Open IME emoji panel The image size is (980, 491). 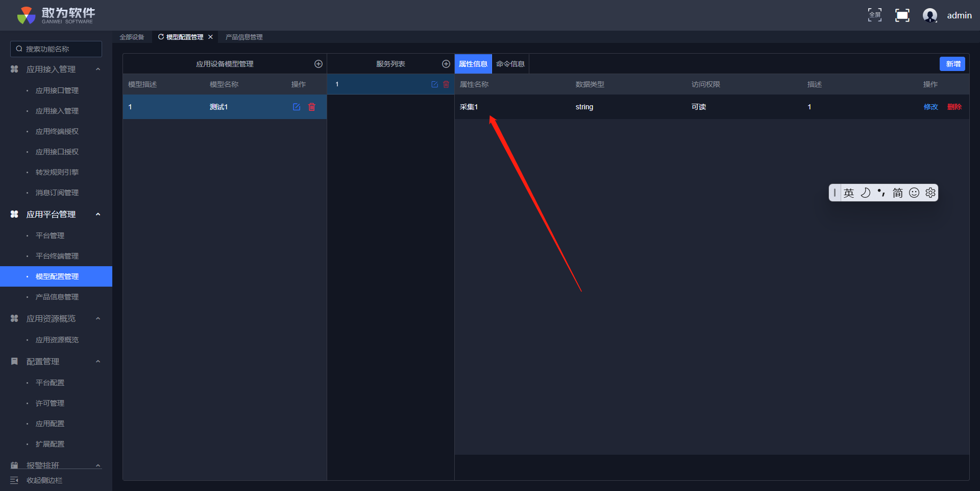point(914,193)
